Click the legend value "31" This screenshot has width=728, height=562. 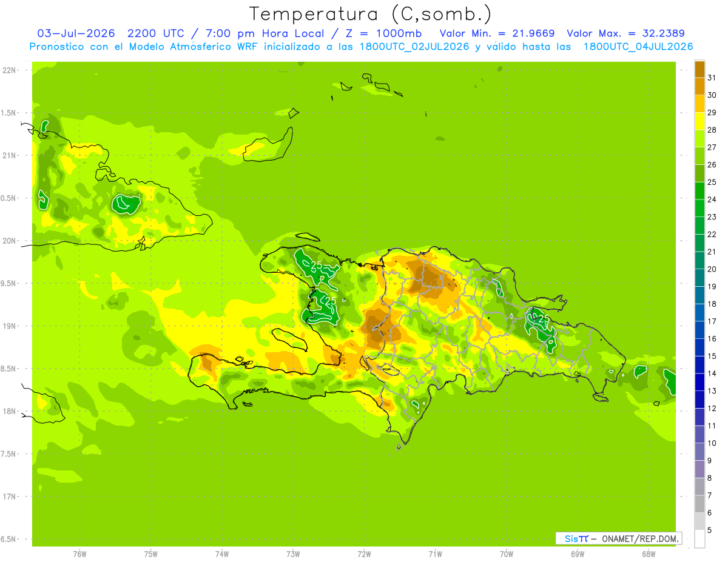click(712, 78)
